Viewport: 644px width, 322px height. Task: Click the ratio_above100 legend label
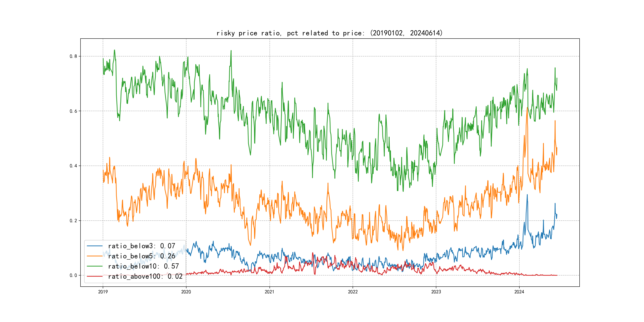pyautogui.click(x=145, y=276)
